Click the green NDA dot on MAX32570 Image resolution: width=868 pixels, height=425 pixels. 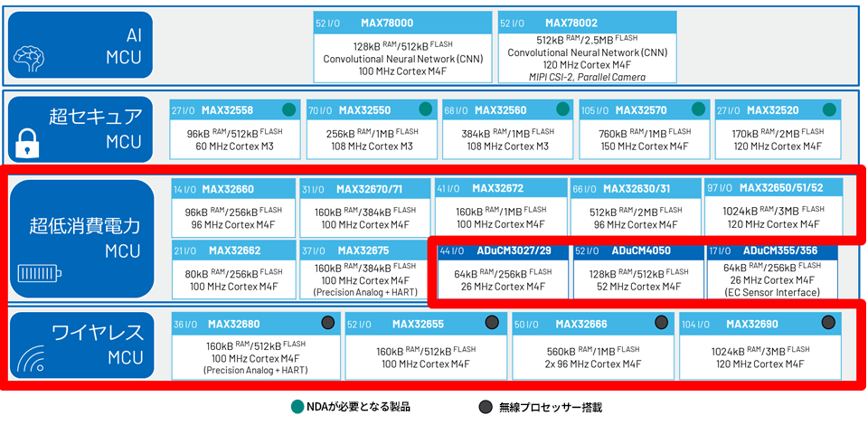click(697, 109)
